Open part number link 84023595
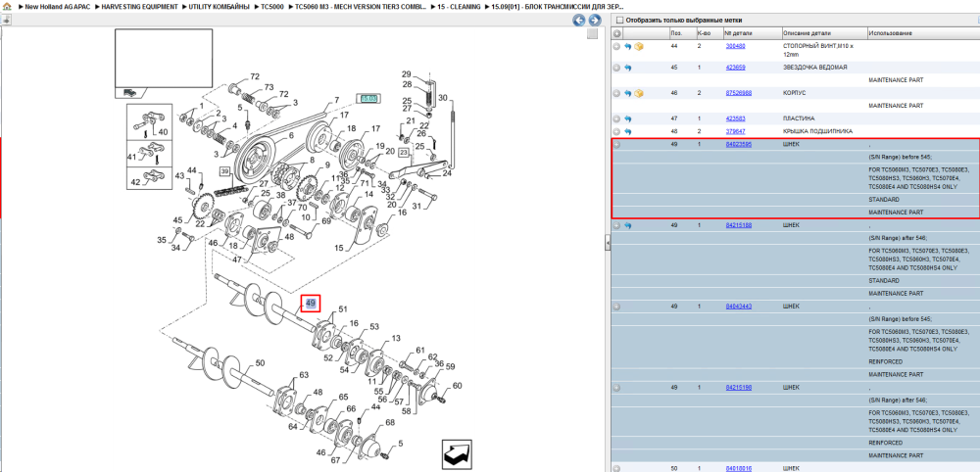Viewport: 980px width, 472px height. pyautogui.click(x=738, y=145)
